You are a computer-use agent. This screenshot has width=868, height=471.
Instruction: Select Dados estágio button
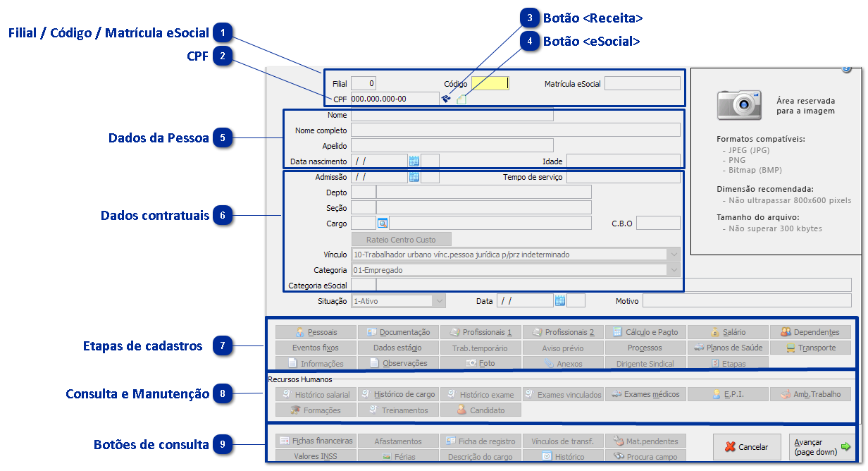tap(398, 348)
